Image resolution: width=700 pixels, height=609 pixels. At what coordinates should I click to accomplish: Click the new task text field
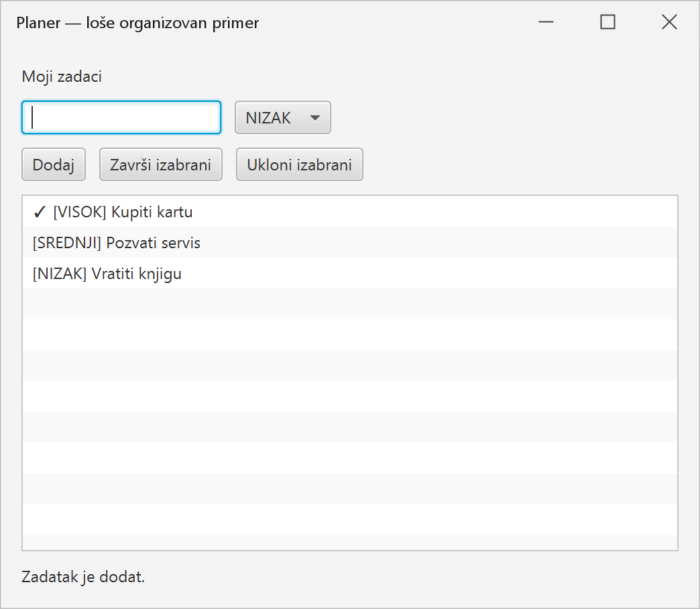coord(121,117)
